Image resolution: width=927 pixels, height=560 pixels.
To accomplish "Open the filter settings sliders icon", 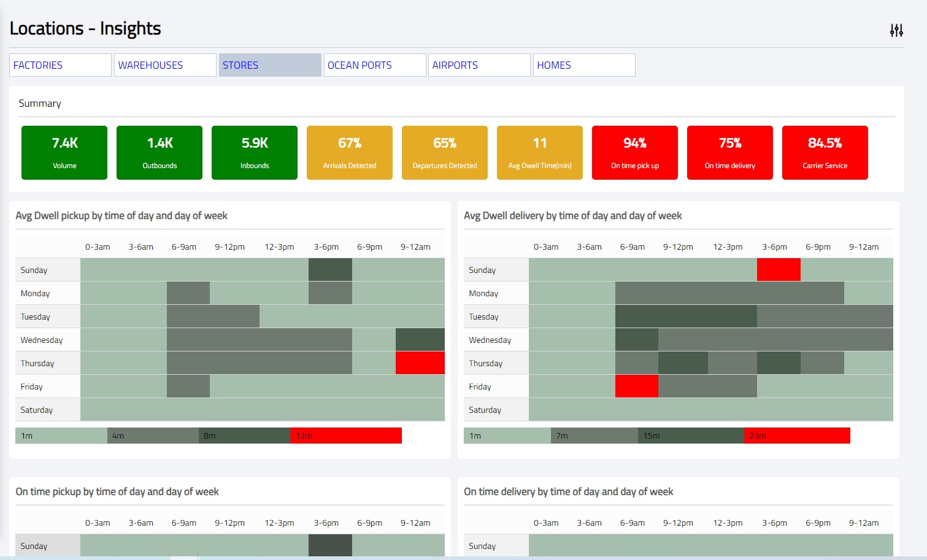I will click(x=896, y=30).
